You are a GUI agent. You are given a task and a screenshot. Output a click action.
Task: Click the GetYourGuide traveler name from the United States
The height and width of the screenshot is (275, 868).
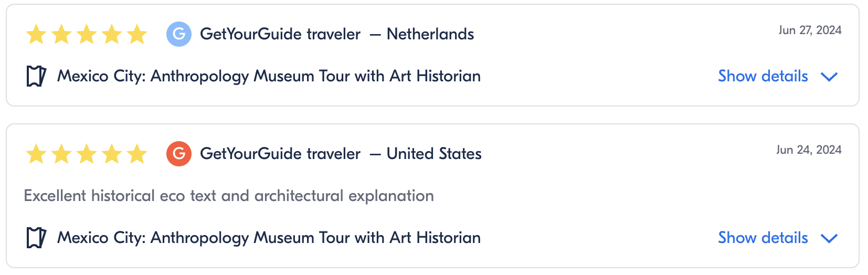280,154
